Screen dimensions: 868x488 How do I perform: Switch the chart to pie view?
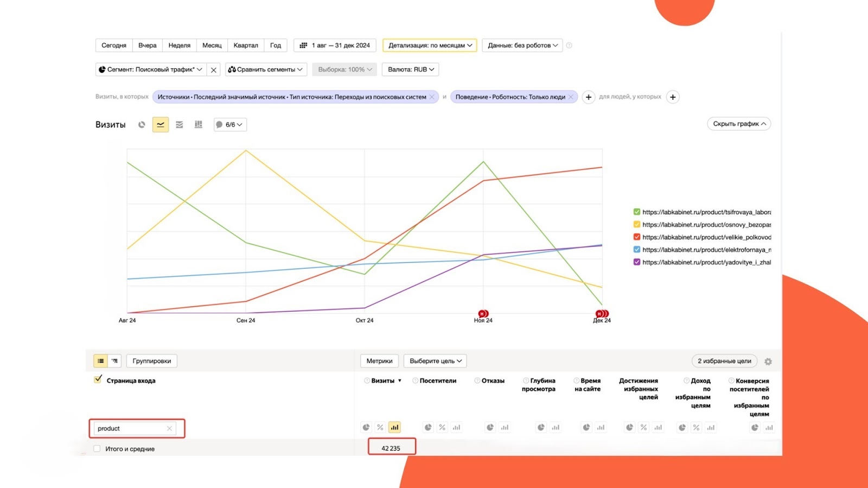tap(142, 125)
